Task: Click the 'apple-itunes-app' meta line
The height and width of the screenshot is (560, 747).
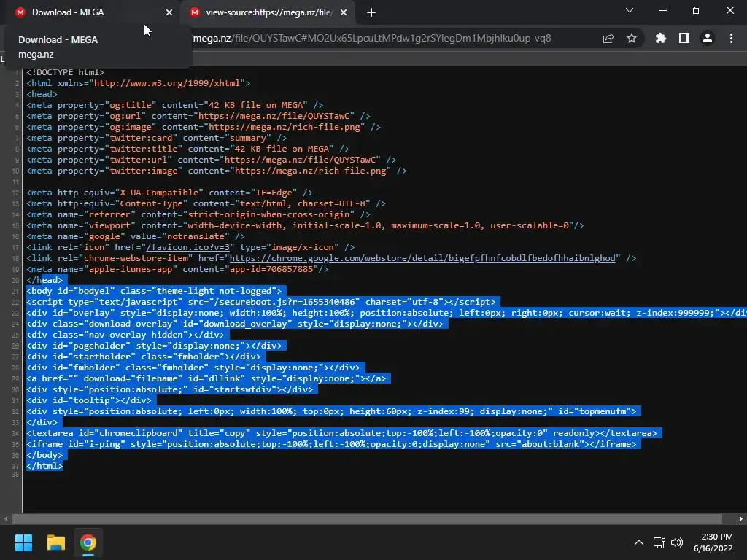Action: pyautogui.click(x=177, y=269)
